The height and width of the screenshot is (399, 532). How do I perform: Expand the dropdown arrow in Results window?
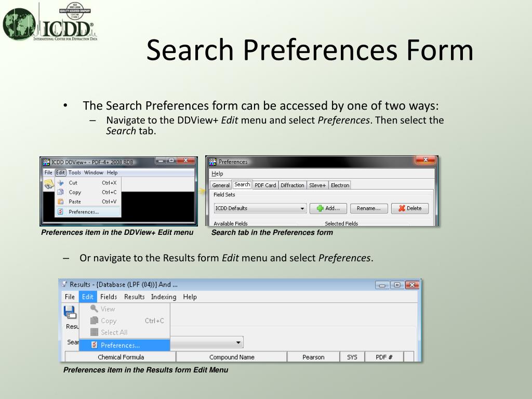tap(238, 342)
